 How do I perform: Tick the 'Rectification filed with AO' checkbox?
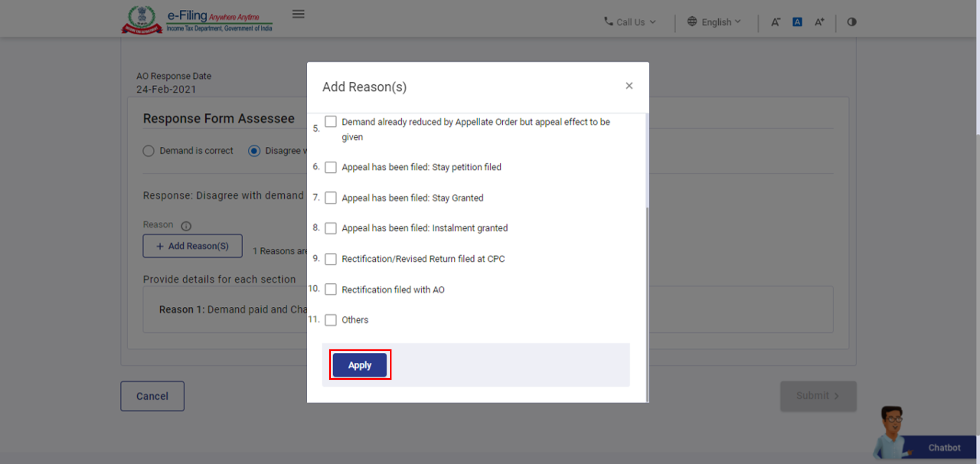tap(331, 290)
